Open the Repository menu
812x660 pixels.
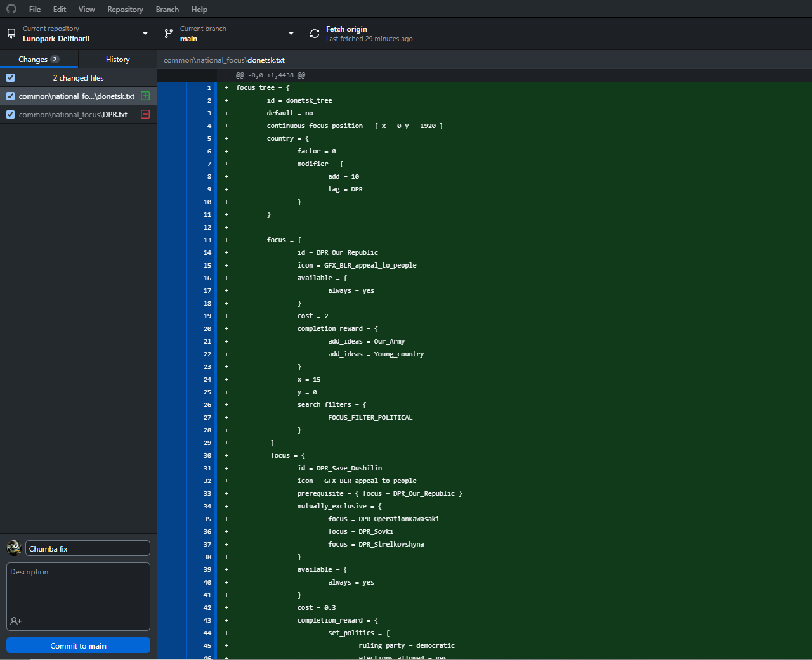coord(125,9)
